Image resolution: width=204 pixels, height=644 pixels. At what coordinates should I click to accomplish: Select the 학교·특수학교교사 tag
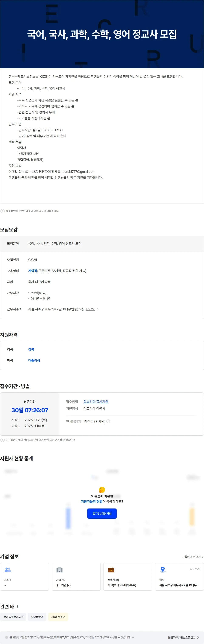[13, 617]
